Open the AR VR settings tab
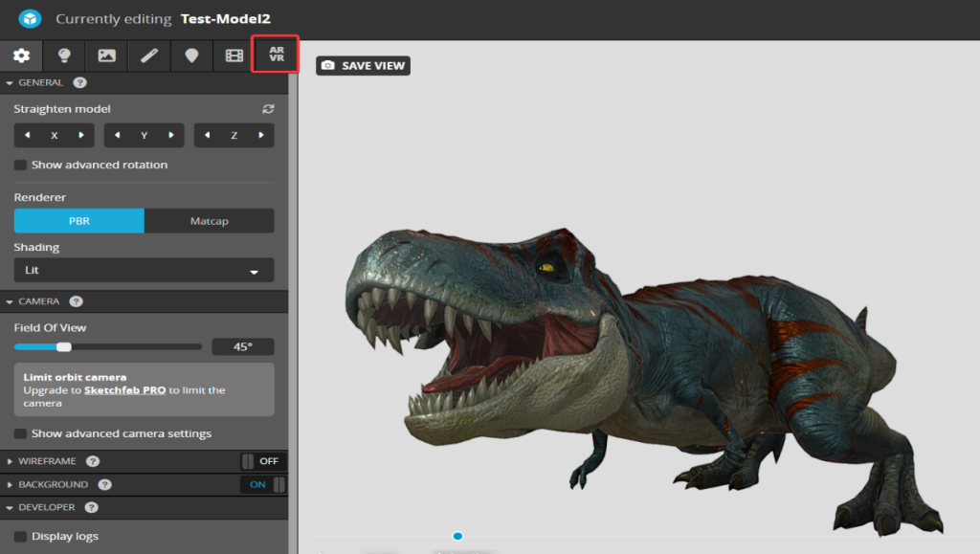Screen dimensions: 980x554 tap(277, 55)
